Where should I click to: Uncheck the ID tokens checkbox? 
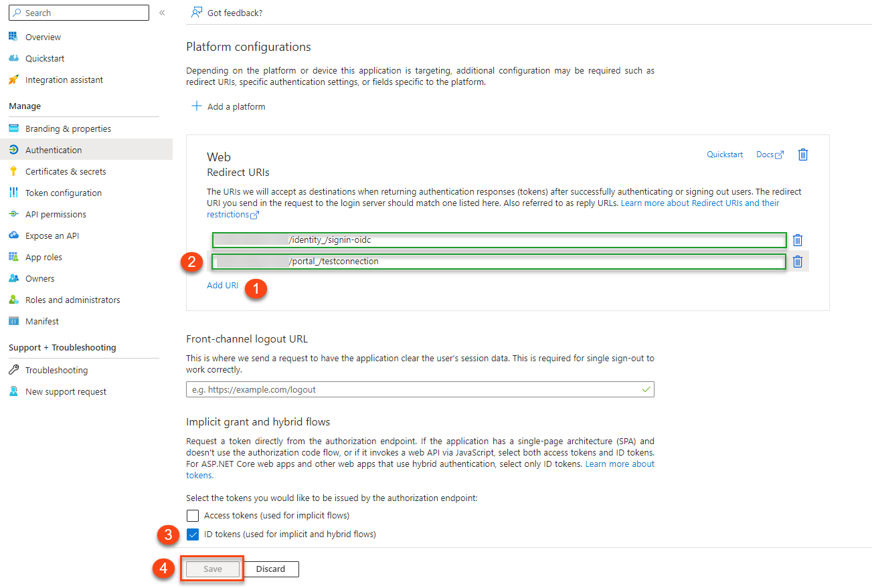click(193, 534)
